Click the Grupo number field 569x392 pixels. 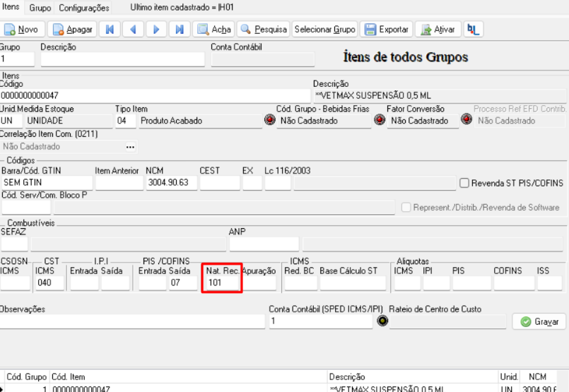point(17,59)
